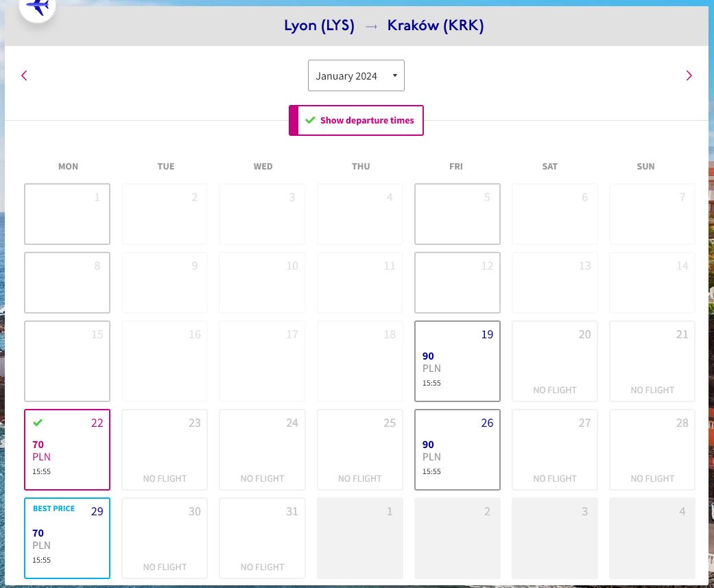This screenshot has width=714, height=588.
Task: Click day 30 cell with no flight
Action: pos(165,538)
